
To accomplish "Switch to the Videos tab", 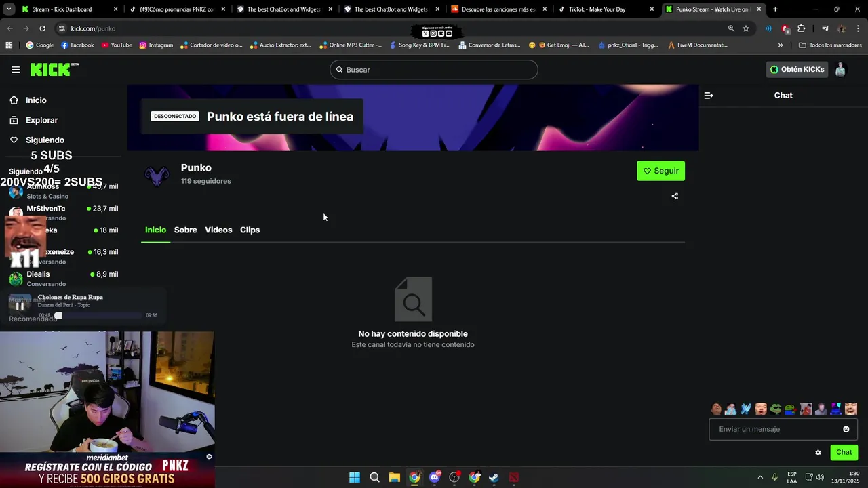I will click(218, 230).
